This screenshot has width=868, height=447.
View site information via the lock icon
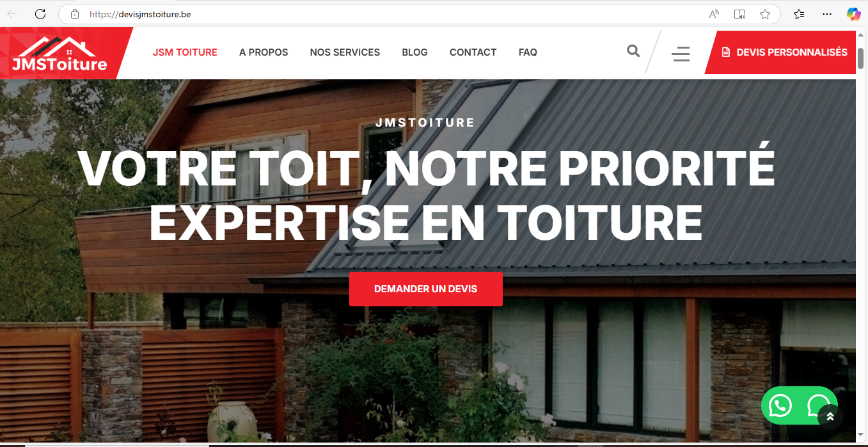(75, 14)
